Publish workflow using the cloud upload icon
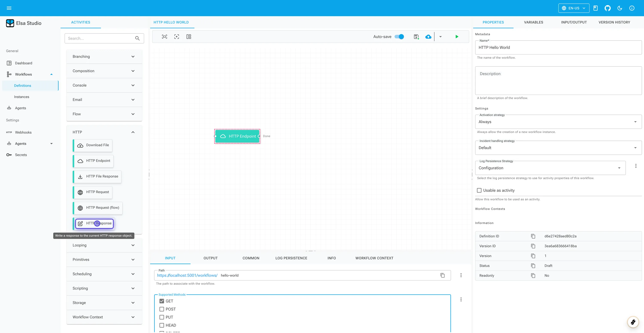Screen dimensions: 644x333 [428, 37]
